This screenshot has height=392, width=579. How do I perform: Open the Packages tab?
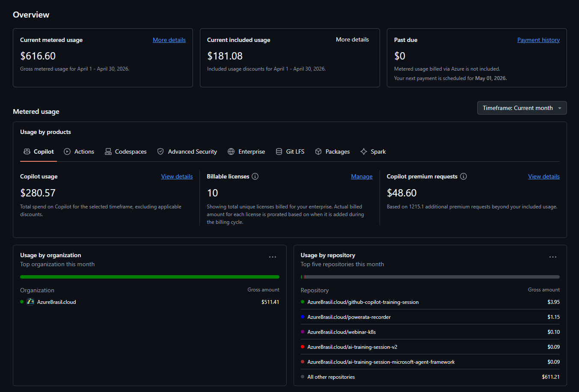pos(333,151)
